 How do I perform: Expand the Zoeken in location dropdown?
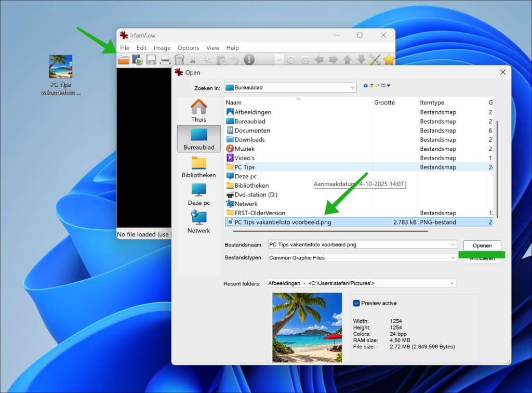[x=352, y=87]
